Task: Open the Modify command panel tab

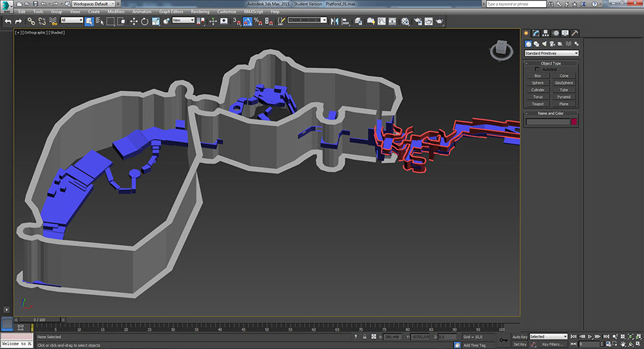Action: pyautogui.click(x=536, y=33)
